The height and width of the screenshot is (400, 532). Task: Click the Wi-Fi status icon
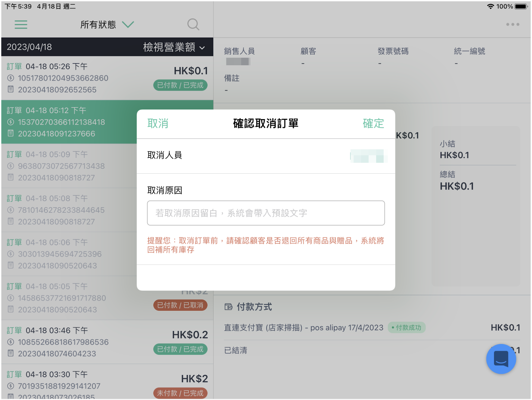pos(490,6)
